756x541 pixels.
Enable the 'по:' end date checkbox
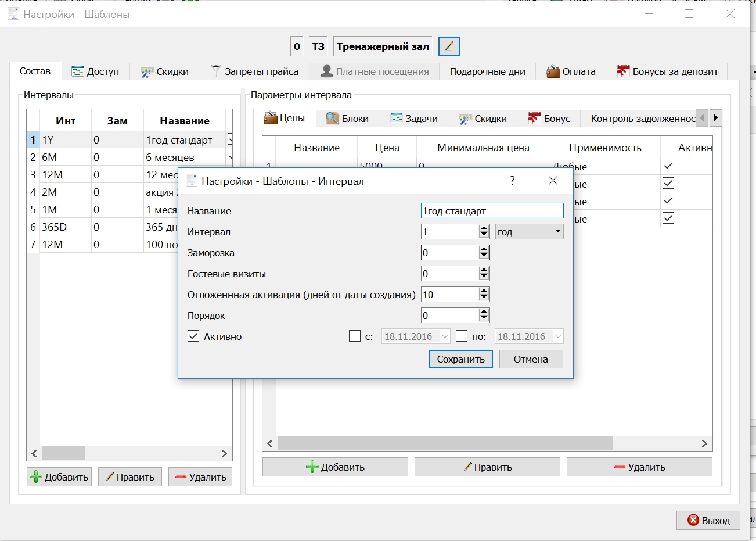point(462,336)
